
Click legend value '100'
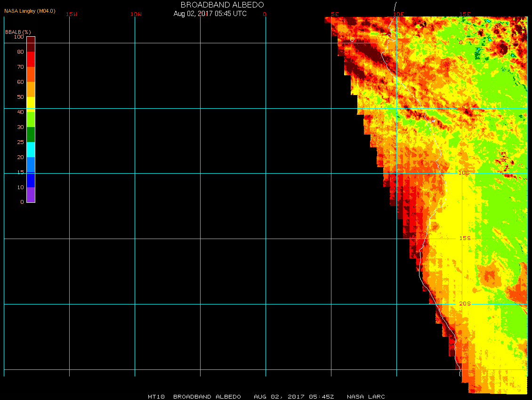click(x=19, y=37)
